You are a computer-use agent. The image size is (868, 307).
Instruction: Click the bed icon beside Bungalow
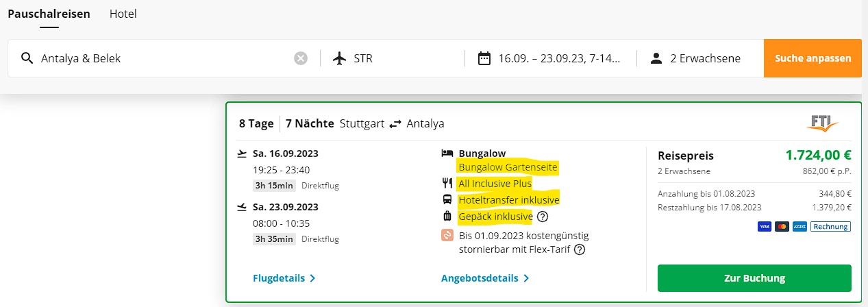click(x=447, y=153)
